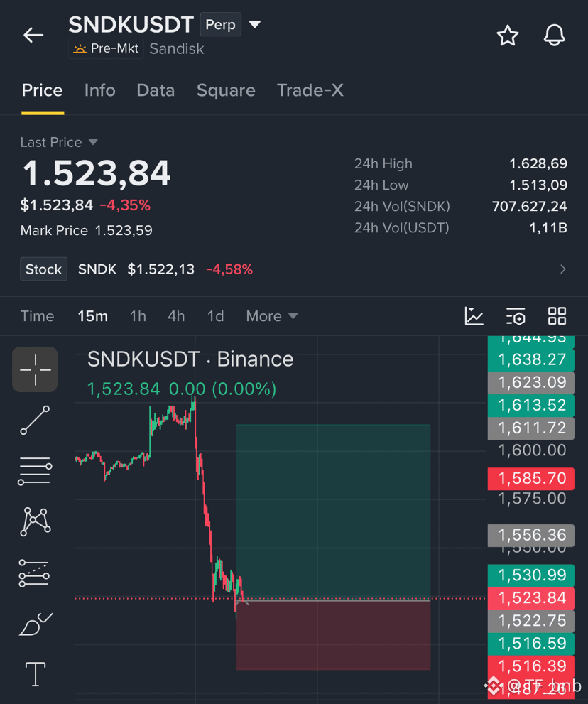Expand the More intervals dropdown
This screenshot has width=588, height=704.
coord(271,316)
